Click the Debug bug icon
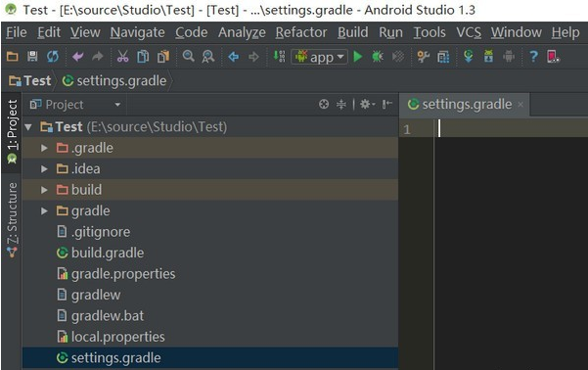The image size is (588, 370). [378, 57]
